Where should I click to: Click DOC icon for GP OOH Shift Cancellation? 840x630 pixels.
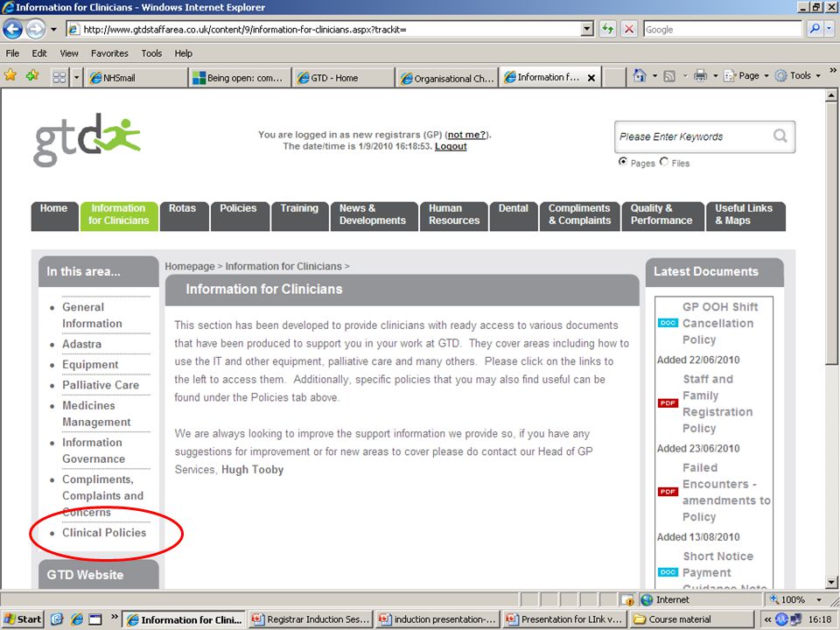point(668,323)
